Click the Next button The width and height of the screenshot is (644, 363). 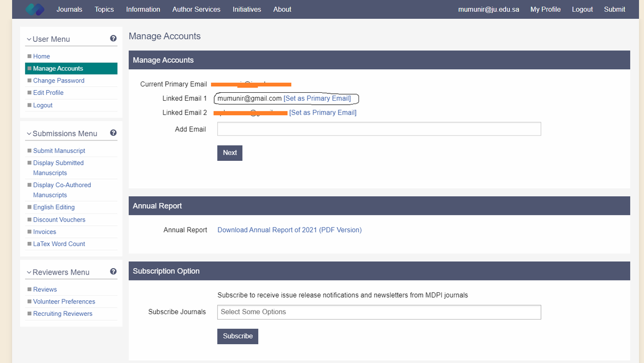230,153
